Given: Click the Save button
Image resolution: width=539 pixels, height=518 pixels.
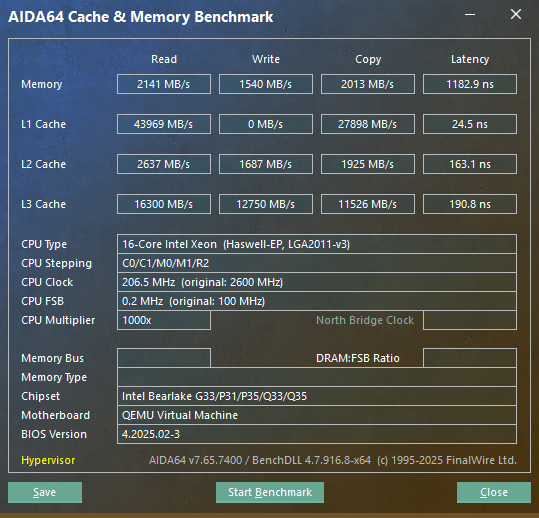Looking at the screenshot, I should (45, 492).
